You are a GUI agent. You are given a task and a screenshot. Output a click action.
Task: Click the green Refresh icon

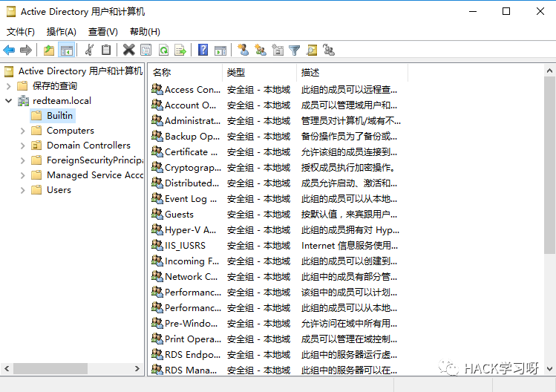pos(163,50)
